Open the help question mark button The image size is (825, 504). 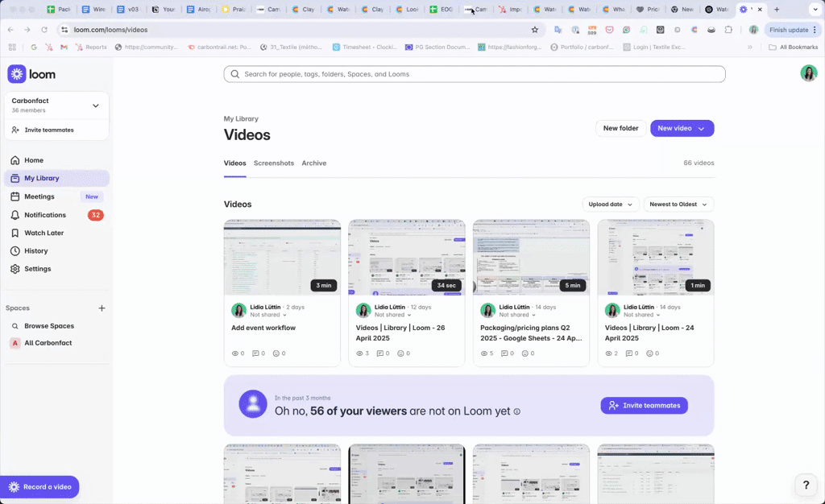click(806, 485)
